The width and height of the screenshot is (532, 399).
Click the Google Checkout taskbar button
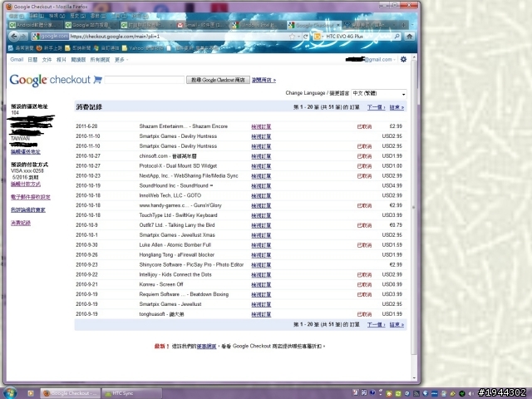pos(70,393)
